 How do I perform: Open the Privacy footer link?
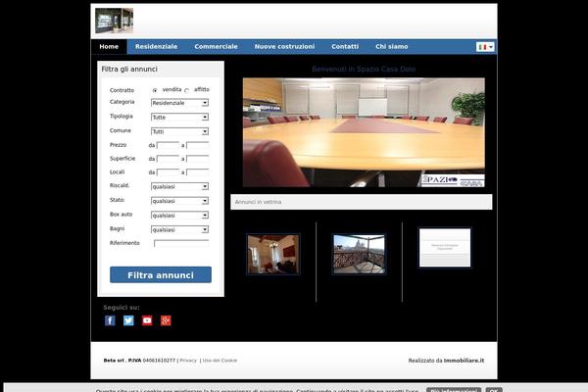point(188,360)
